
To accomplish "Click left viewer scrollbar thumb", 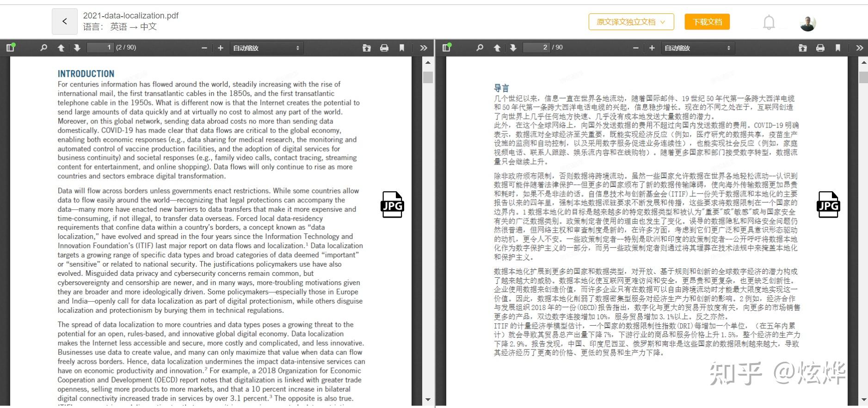I will coord(428,77).
